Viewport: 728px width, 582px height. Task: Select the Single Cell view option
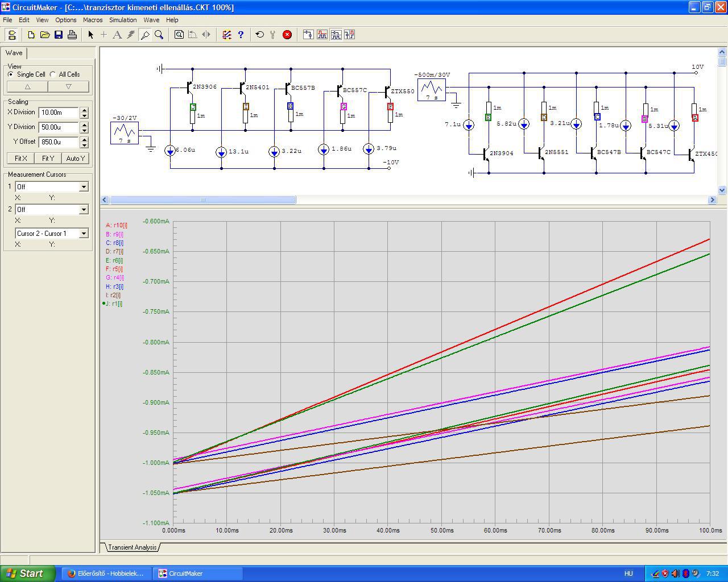pyautogui.click(x=11, y=74)
